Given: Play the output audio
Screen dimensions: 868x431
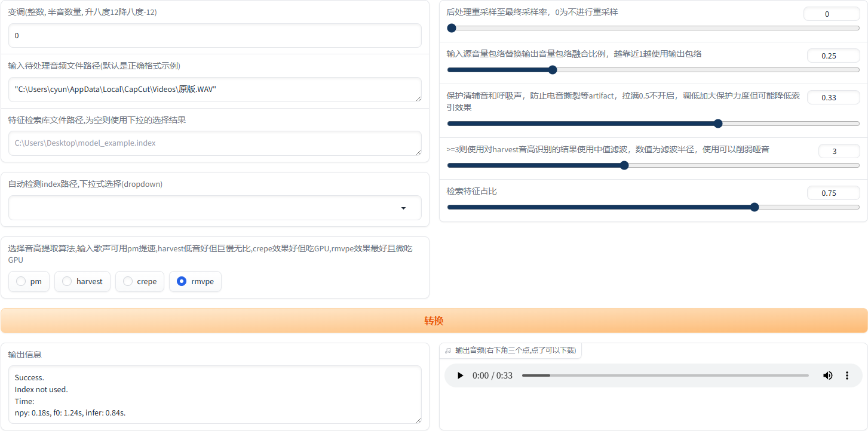Looking at the screenshot, I should (x=460, y=375).
